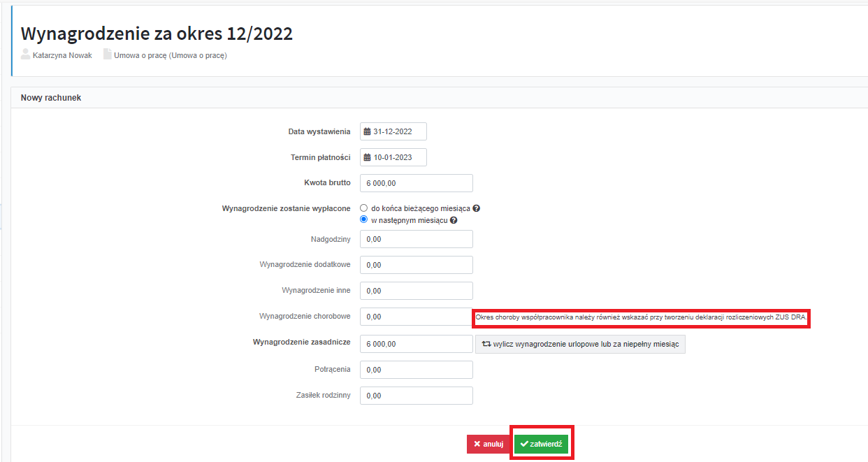Click the Kwota brutto input field
This screenshot has height=462, width=868.
pos(417,183)
